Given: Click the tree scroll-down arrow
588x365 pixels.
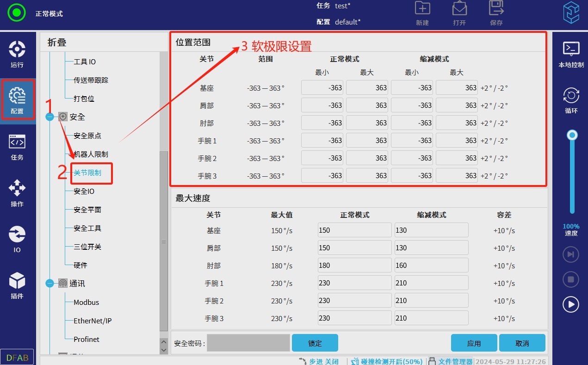Looking at the screenshot, I should pyautogui.click(x=163, y=351).
